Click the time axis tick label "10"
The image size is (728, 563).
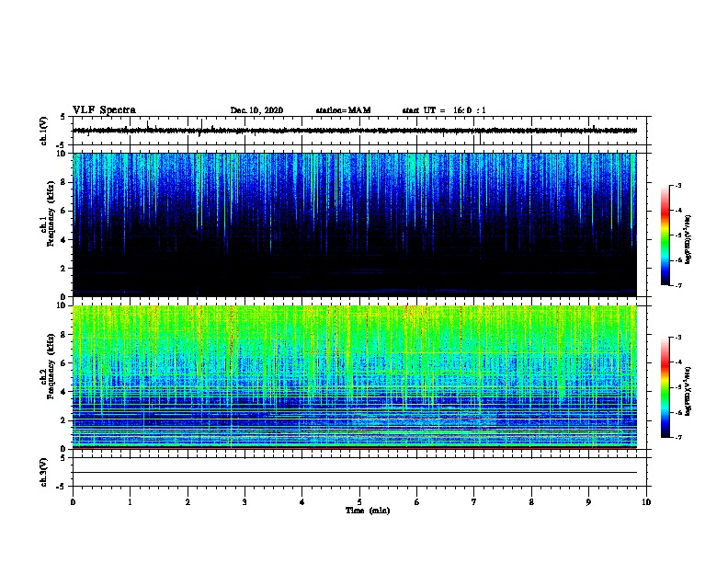[646, 502]
